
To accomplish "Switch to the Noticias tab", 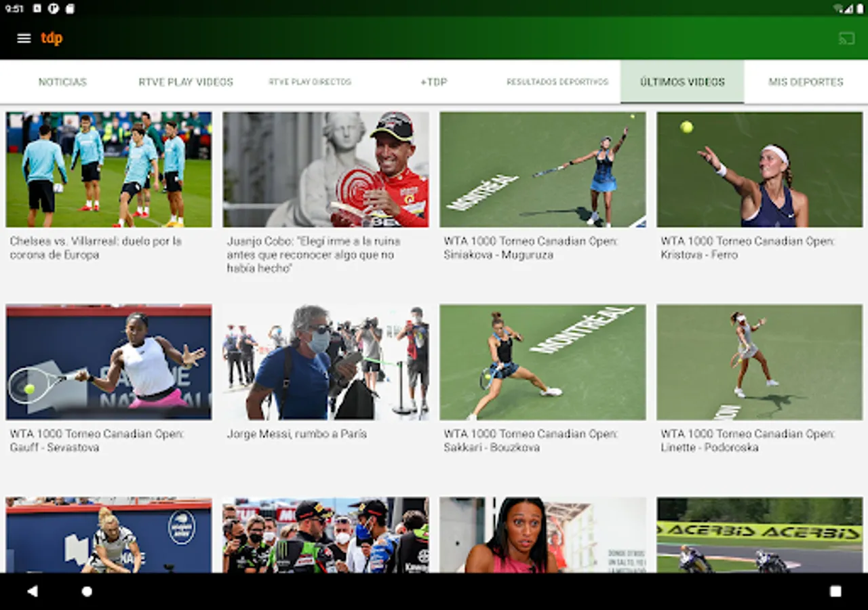I will (x=62, y=82).
